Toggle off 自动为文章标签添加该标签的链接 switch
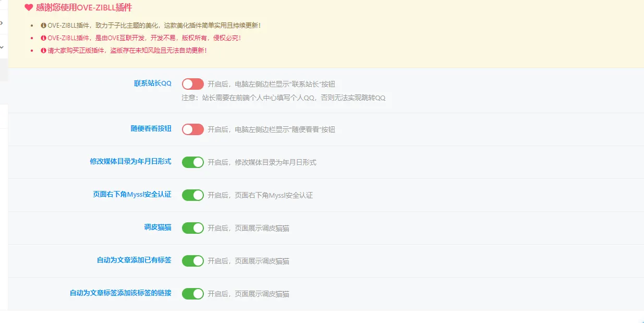The width and height of the screenshot is (644, 323). point(192,294)
